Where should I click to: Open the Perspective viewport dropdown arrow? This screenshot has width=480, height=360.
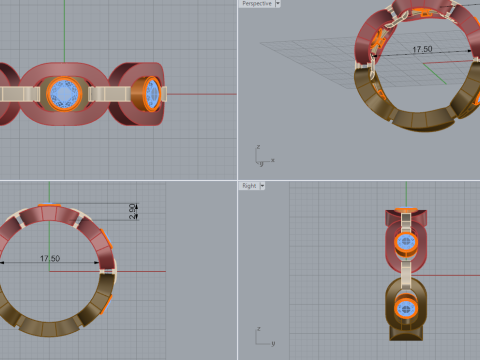click(278, 4)
